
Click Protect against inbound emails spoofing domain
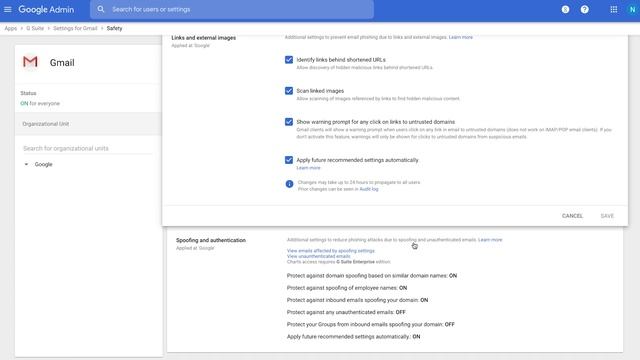point(357,300)
